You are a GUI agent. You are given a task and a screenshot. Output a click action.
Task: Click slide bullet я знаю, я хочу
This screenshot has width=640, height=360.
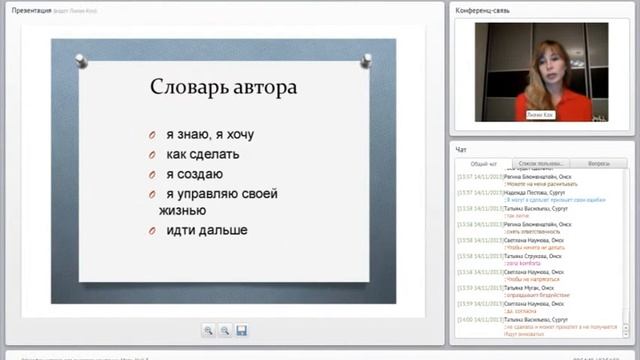210,134
